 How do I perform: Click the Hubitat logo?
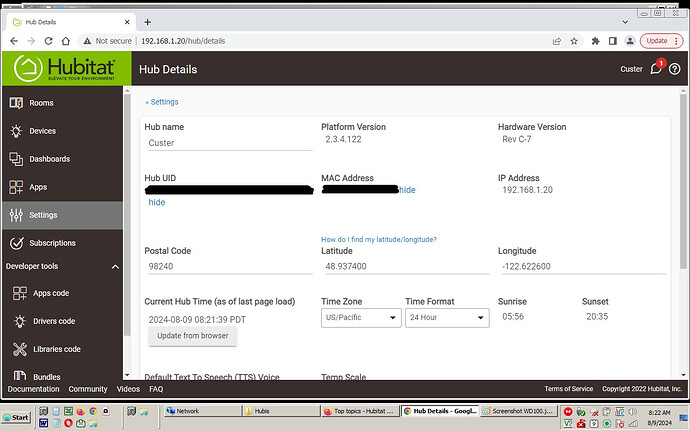pyautogui.click(x=65, y=68)
